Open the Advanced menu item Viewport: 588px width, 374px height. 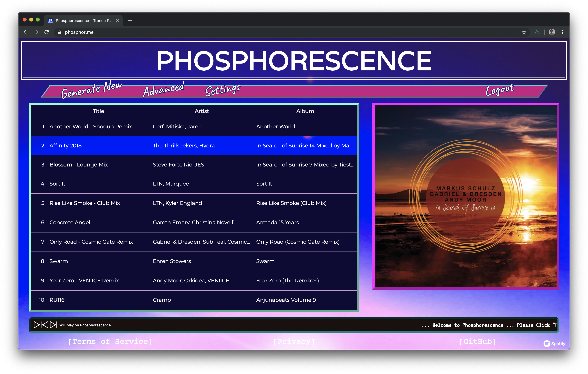point(164,89)
